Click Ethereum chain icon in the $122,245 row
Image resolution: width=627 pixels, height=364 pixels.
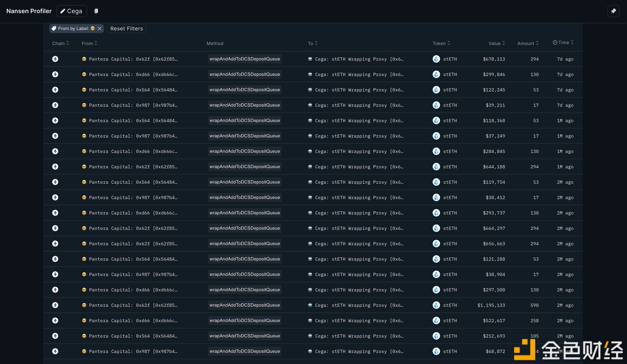tap(55, 90)
